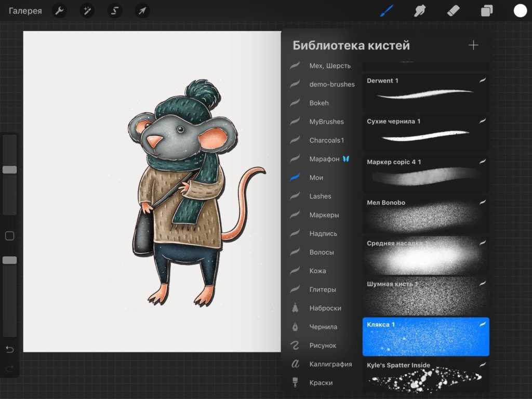
Task: Select the Сухие чернила 1 brush
Action: point(425,132)
